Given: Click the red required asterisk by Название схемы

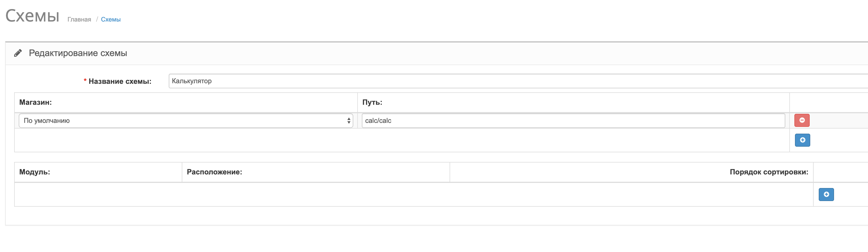Looking at the screenshot, I should click(x=85, y=80).
